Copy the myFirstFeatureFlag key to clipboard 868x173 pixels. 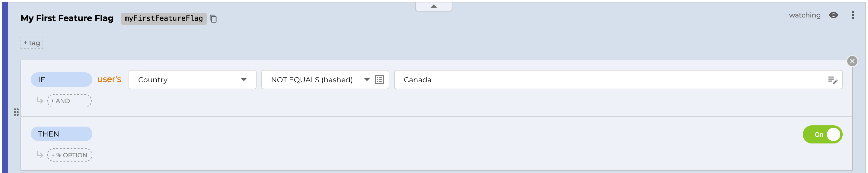[x=213, y=18]
